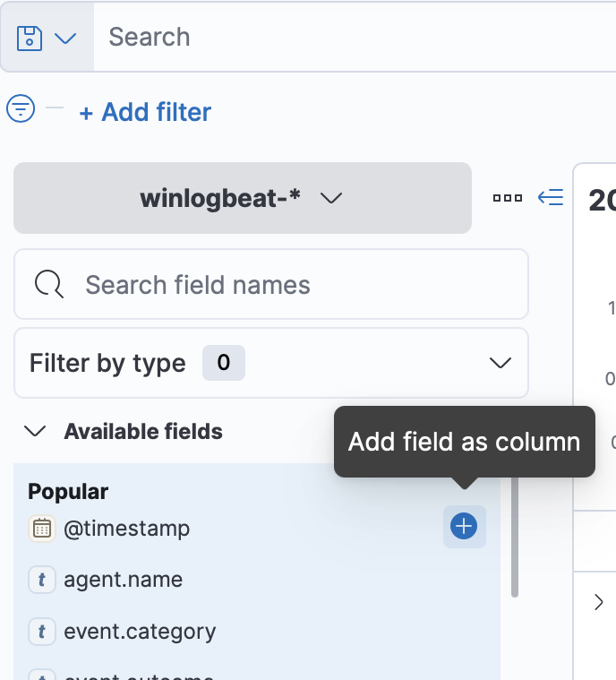The width and height of the screenshot is (616, 680).
Task: Click the field list scrollbar
Action: click(515, 537)
